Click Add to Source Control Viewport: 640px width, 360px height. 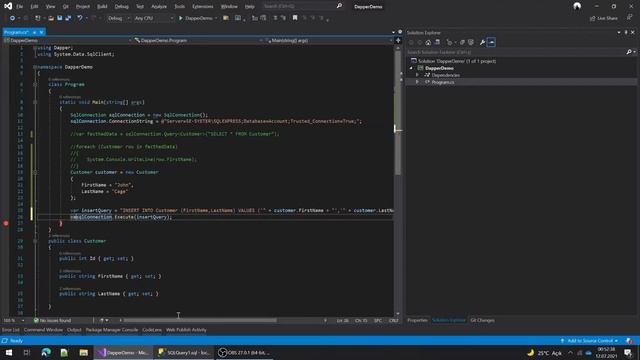[589, 340]
